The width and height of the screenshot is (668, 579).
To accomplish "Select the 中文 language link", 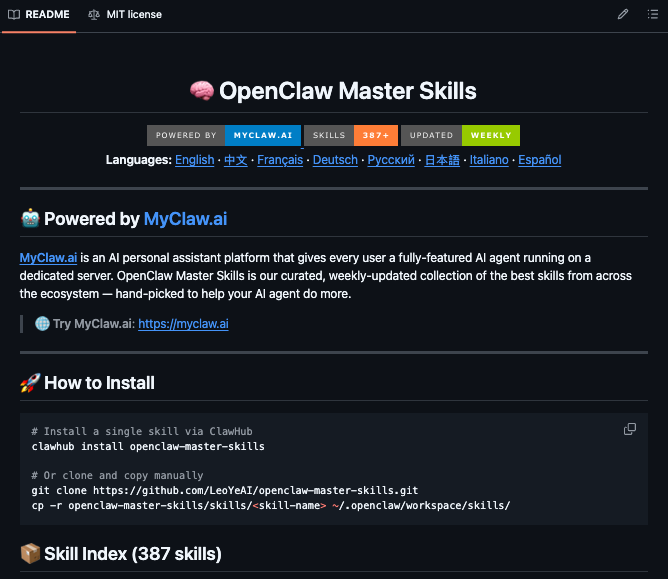I will click(236, 160).
